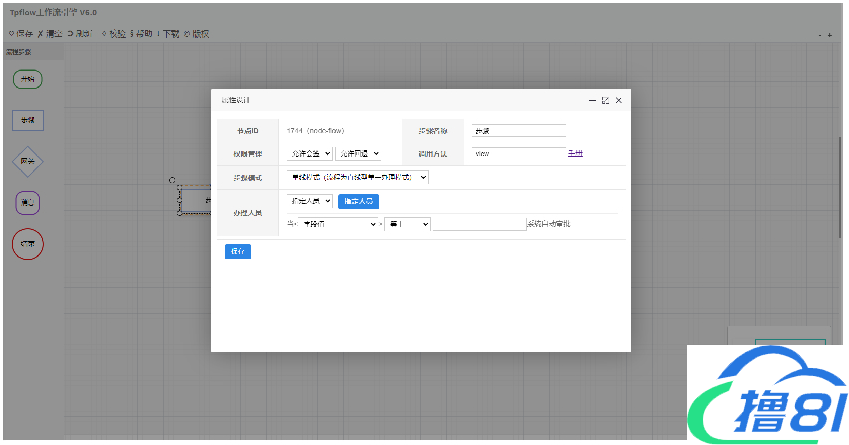849x445 pixels.
Task: Select the purple rounded node shape
Action: coord(27,203)
